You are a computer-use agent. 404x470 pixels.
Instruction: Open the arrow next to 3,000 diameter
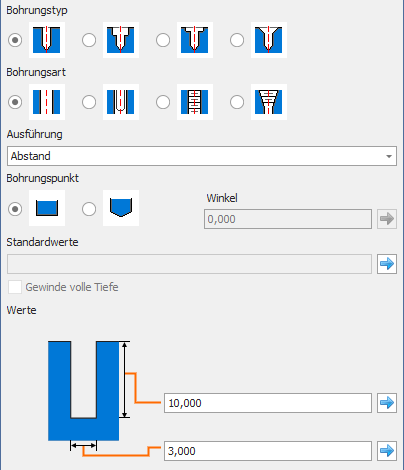tap(387, 451)
